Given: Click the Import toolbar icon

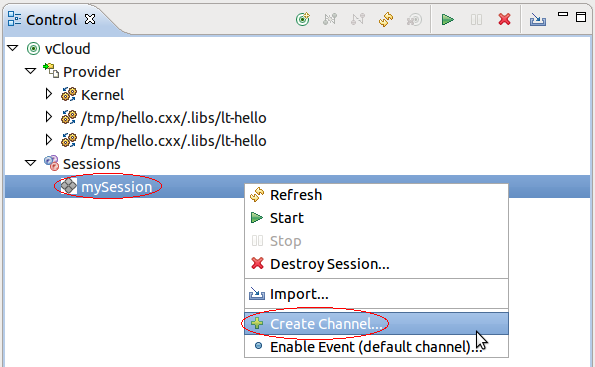Looking at the screenshot, I should tap(538, 19).
